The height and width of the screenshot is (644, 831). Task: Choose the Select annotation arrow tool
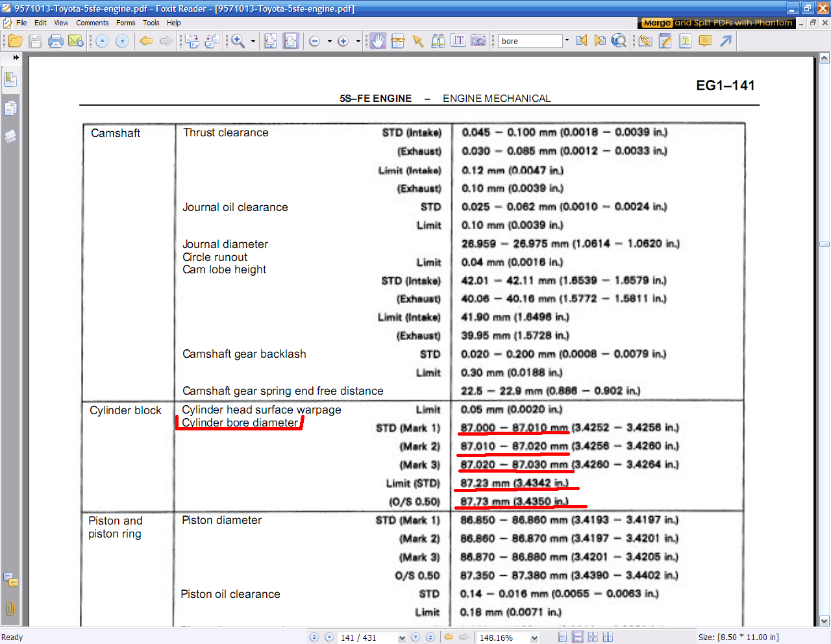(418, 41)
